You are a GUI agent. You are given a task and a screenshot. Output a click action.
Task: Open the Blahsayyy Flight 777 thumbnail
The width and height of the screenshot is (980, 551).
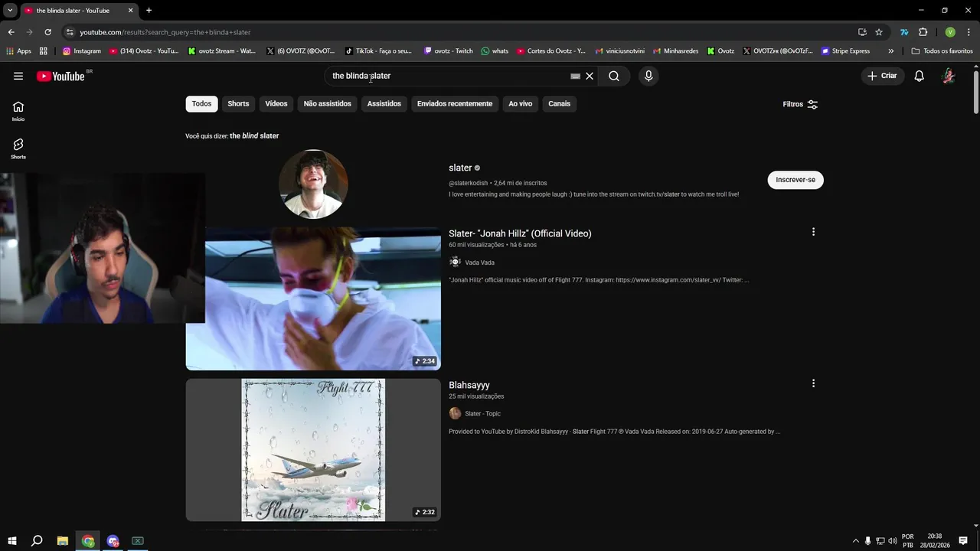coord(313,450)
